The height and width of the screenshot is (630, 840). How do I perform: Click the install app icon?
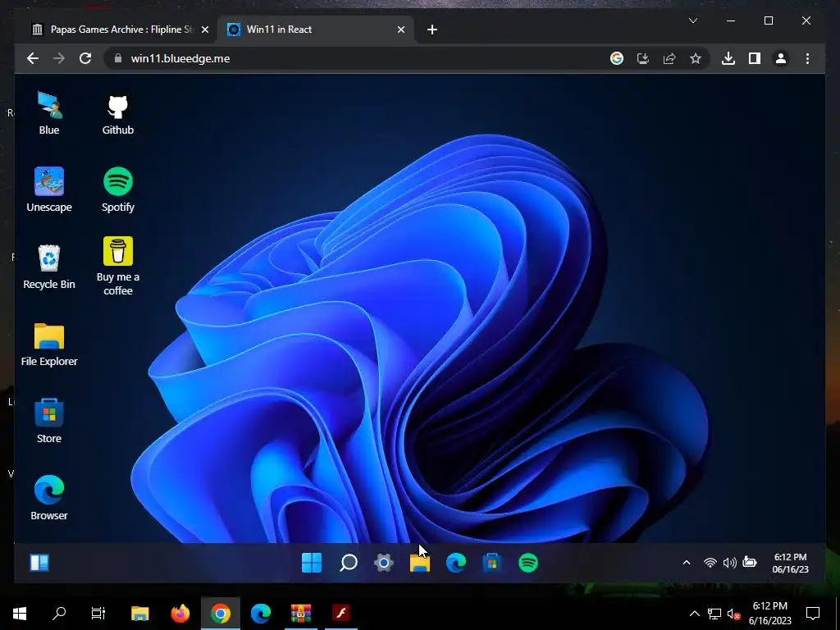[x=643, y=58]
